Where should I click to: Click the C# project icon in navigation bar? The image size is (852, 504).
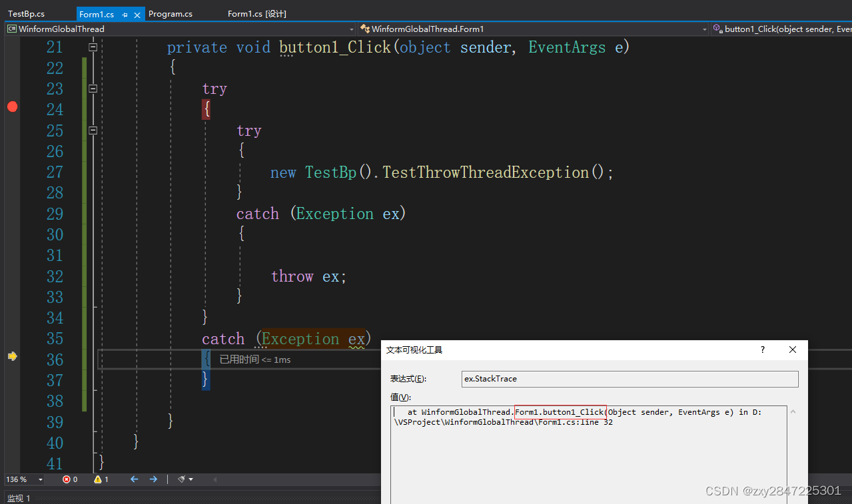point(11,29)
